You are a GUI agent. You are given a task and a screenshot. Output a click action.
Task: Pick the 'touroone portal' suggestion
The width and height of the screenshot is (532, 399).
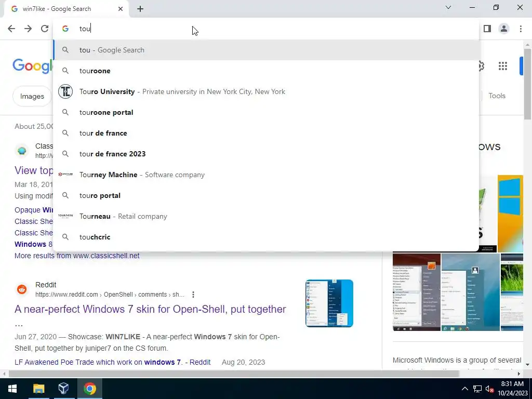(266, 112)
